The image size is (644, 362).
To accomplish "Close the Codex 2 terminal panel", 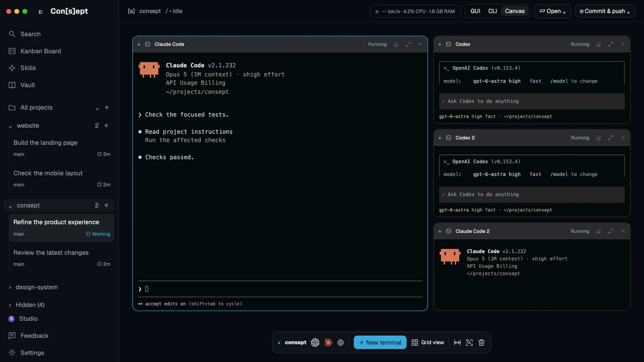I will click(623, 138).
